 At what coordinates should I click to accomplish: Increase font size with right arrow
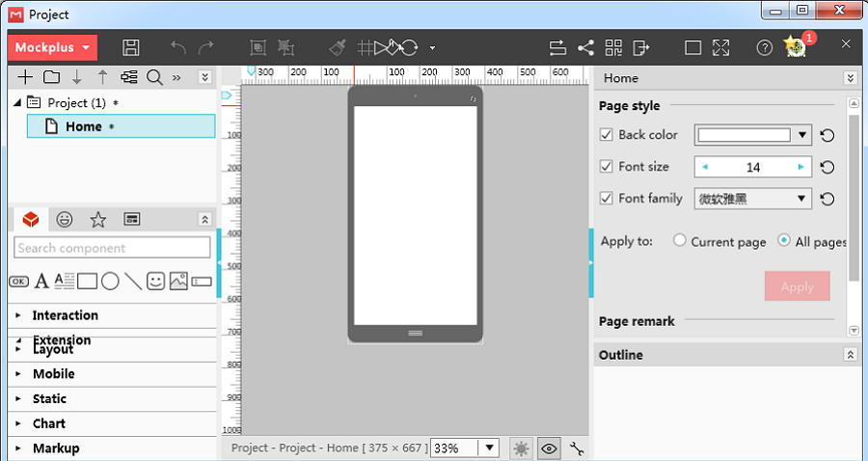coord(801,167)
